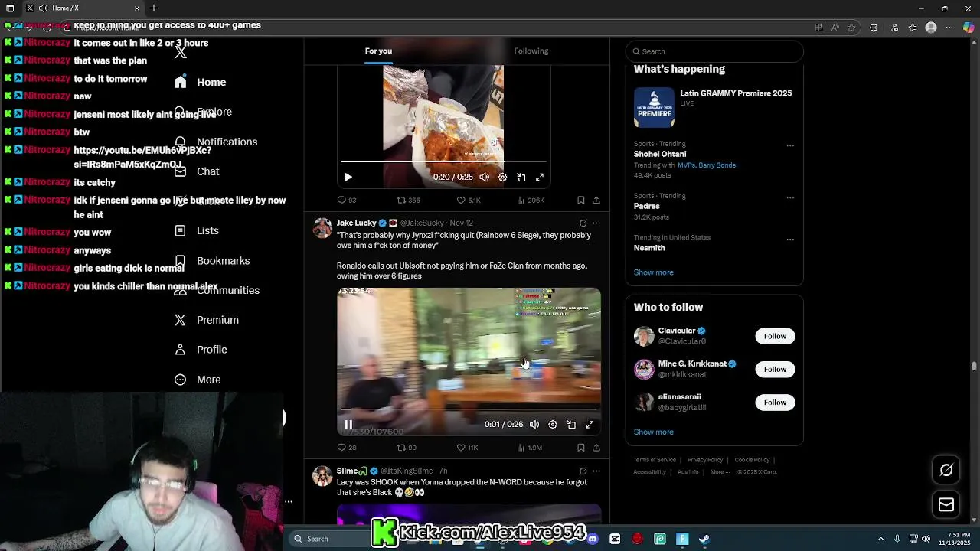Like the post with 6.1K likes
This screenshot has width=980, height=551.
[x=468, y=200]
